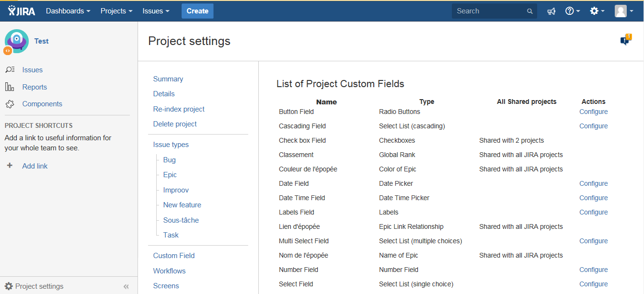This screenshot has height=294, width=644.
Task: Open the Test project link
Action: pyautogui.click(x=41, y=41)
